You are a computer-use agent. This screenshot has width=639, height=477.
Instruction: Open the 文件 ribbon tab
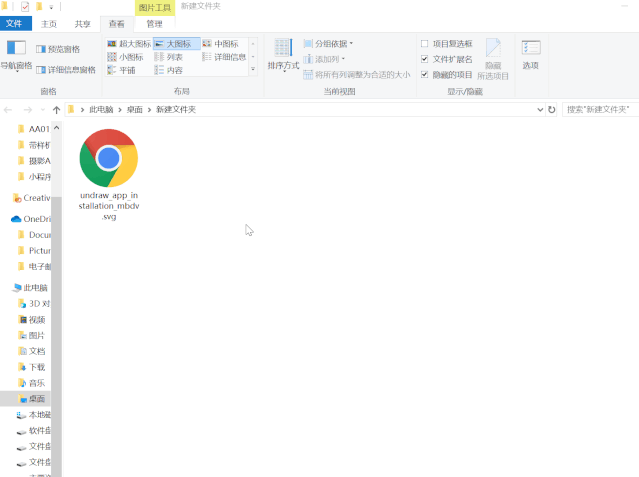click(15, 24)
